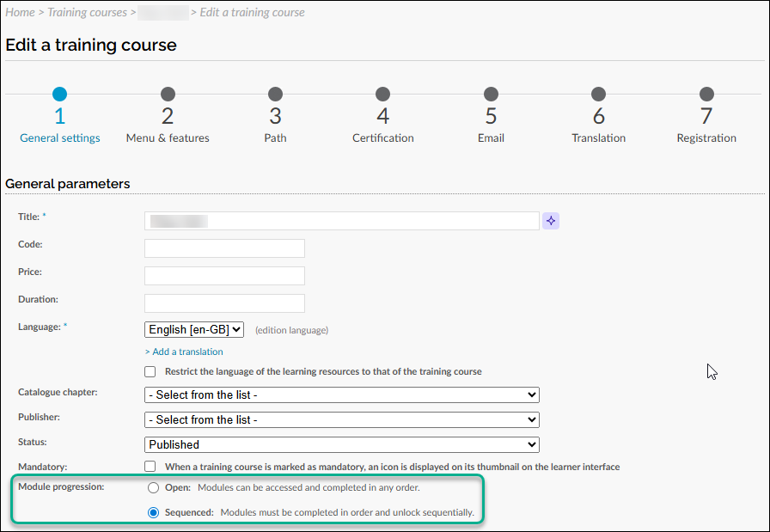The width and height of the screenshot is (770, 532).
Task: Click the Certification step marker dot
Action: tap(382, 95)
